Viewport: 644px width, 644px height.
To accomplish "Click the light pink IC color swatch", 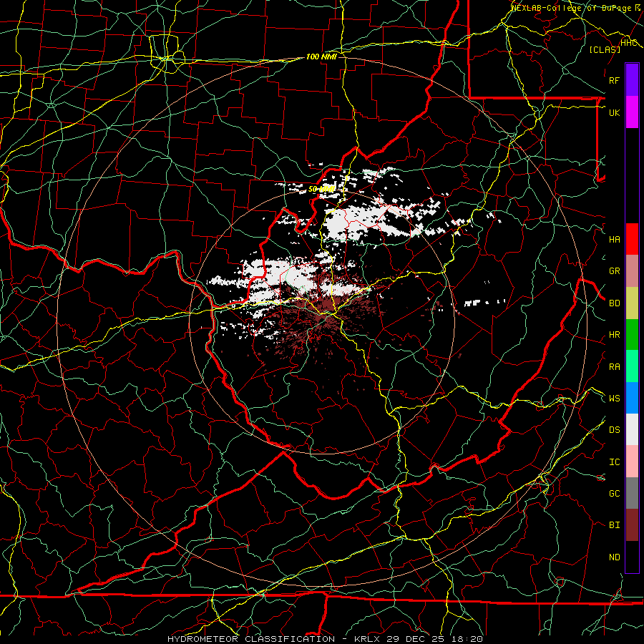I will 632,462.
